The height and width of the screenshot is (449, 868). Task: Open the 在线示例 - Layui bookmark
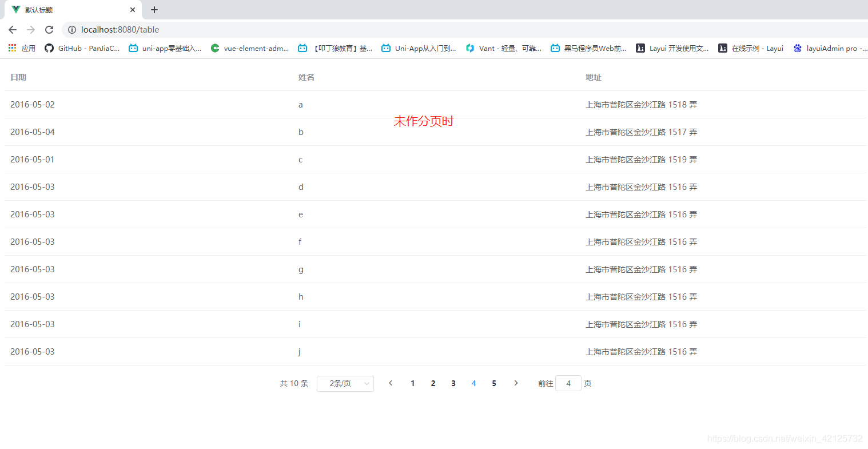click(751, 48)
